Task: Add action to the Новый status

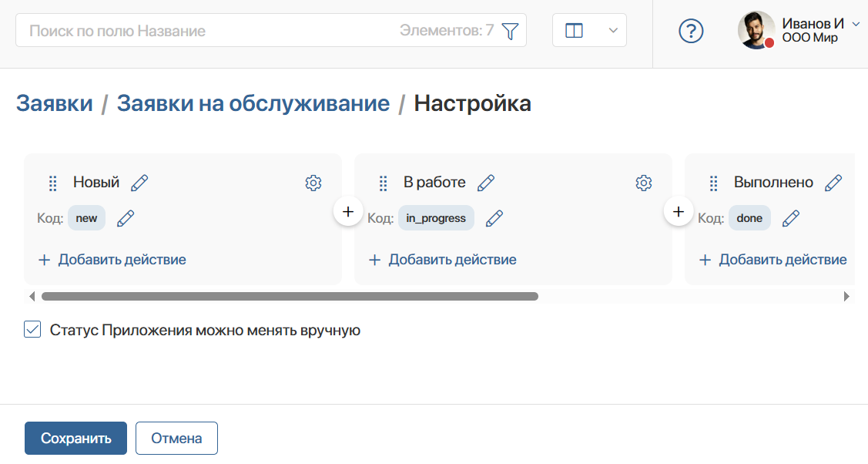Action: 112,260
